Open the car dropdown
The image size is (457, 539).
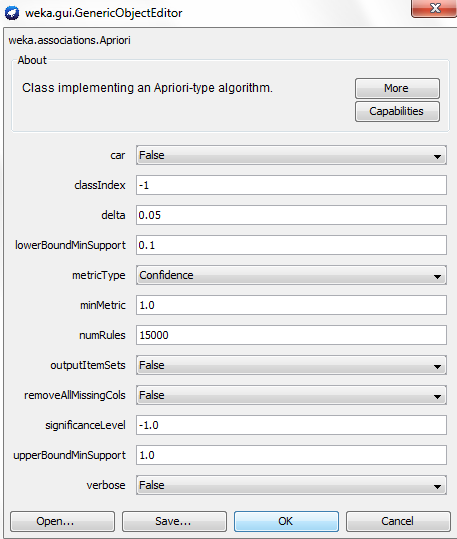[x=291, y=155]
